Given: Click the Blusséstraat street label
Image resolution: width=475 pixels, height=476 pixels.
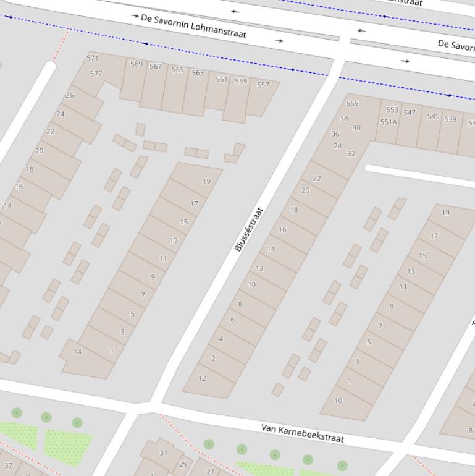Looking at the screenshot, I should (x=249, y=229).
